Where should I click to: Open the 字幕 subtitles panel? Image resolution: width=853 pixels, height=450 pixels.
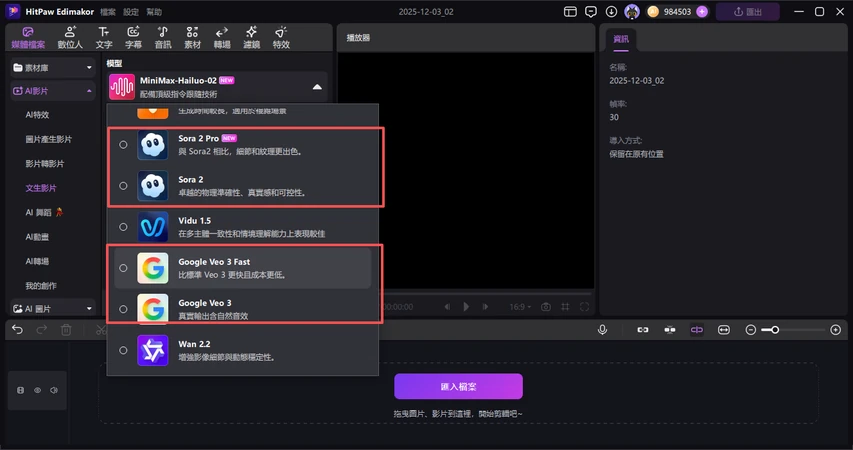coord(133,38)
